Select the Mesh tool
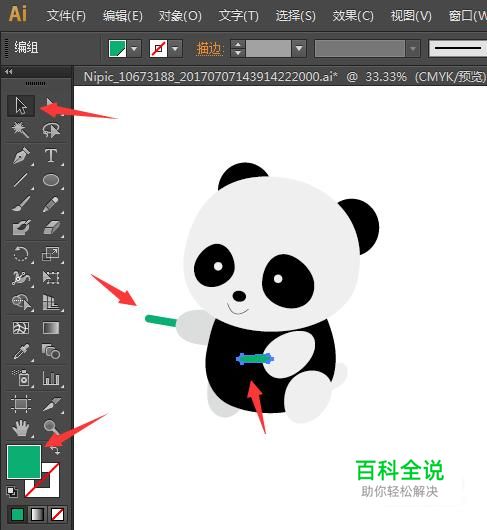Image resolution: width=487 pixels, height=530 pixels. coord(21,328)
